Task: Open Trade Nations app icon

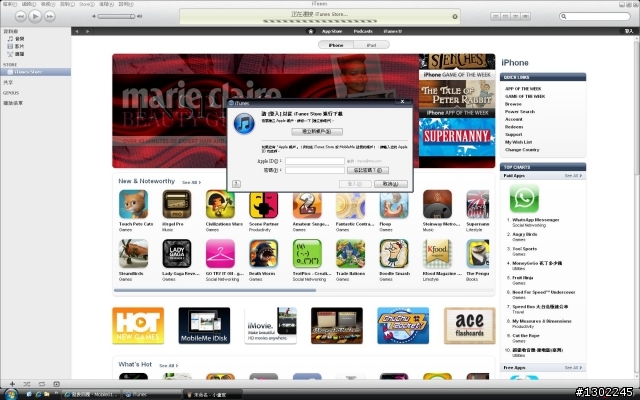Action: click(x=350, y=253)
